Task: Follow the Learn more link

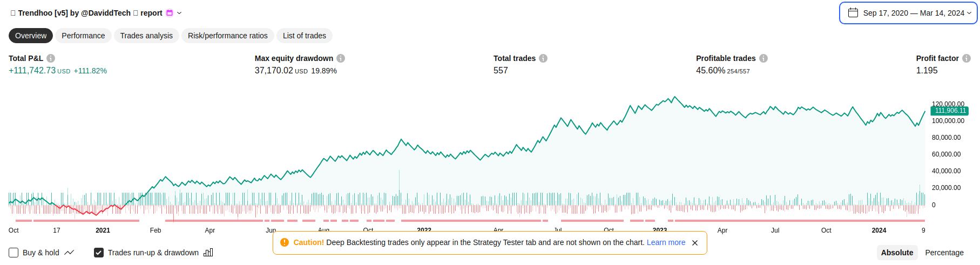Action: click(666, 242)
